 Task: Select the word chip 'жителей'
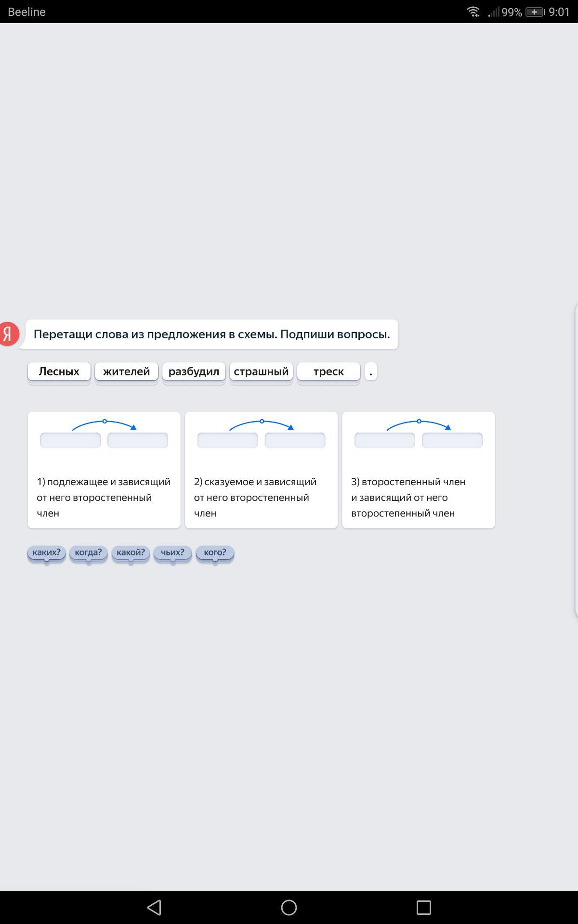(127, 372)
